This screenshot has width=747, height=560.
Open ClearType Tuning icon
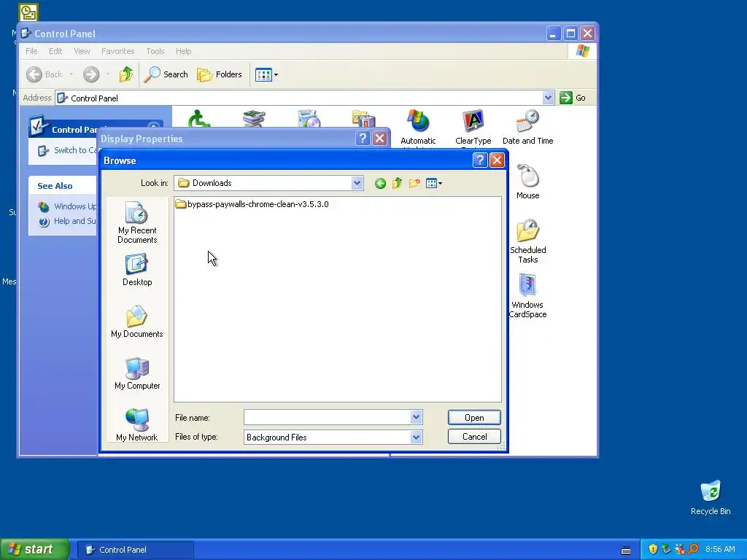(x=473, y=128)
